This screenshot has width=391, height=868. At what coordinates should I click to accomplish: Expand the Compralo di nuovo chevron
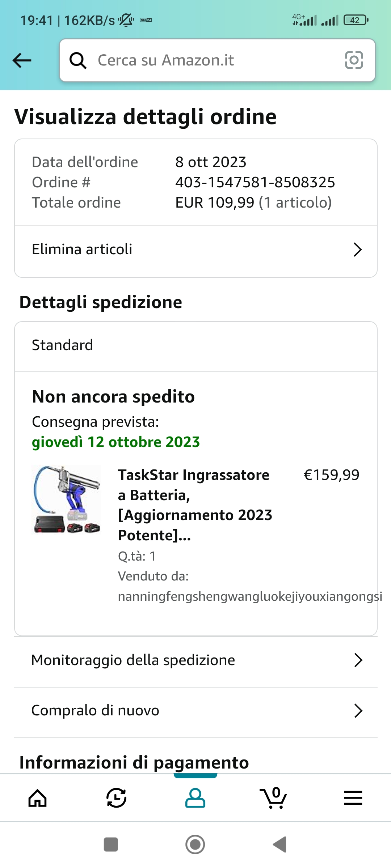pyautogui.click(x=358, y=711)
